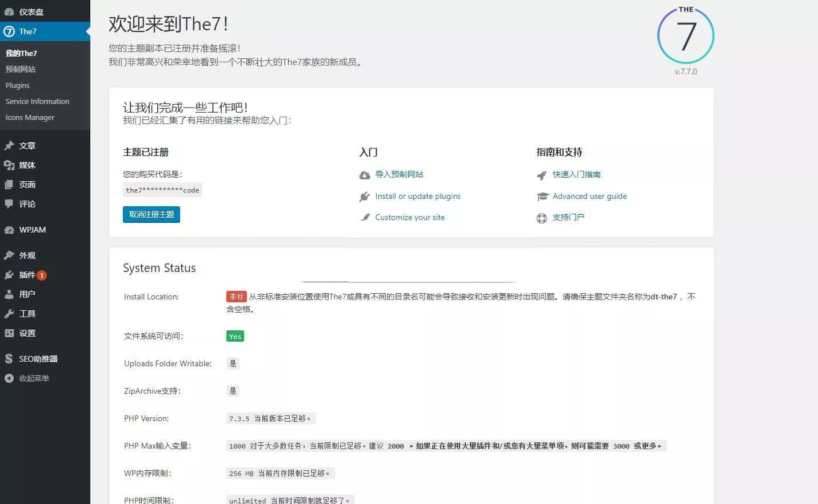Click the graduation cap icon beside Advanced user guide
This screenshot has height=504, width=818.
[542, 197]
